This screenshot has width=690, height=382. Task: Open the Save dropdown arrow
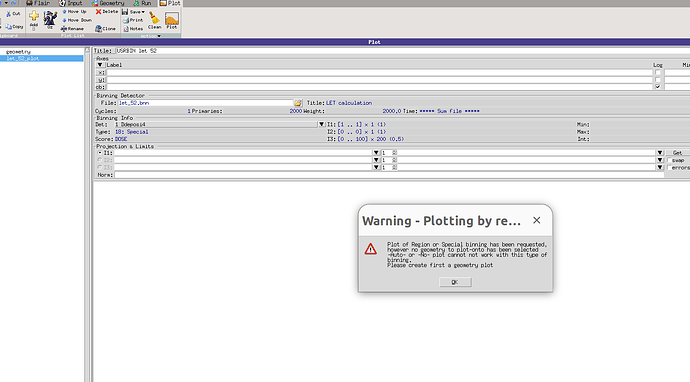click(x=143, y=12)
